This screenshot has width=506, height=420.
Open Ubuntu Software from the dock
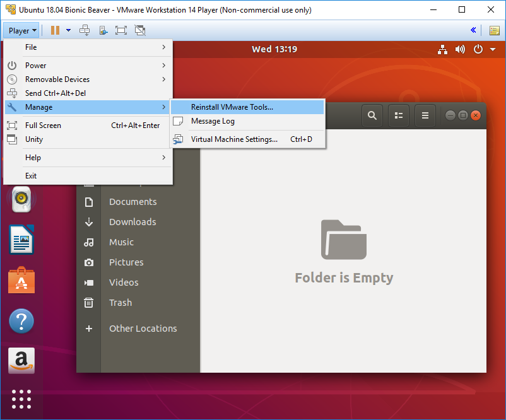tap(21, 280)
